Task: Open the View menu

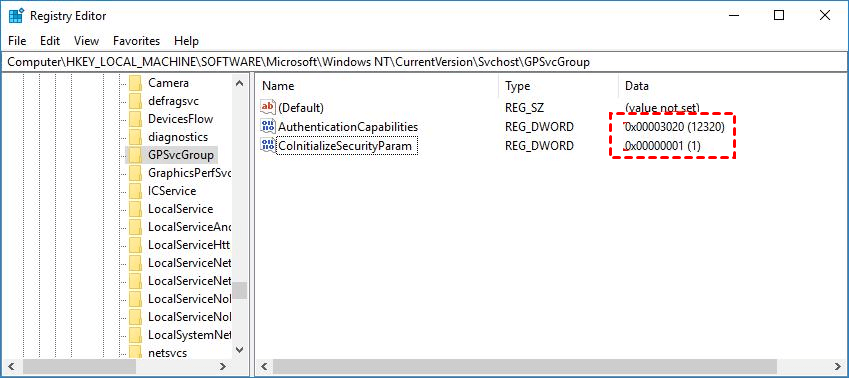Action: point(87,41)
